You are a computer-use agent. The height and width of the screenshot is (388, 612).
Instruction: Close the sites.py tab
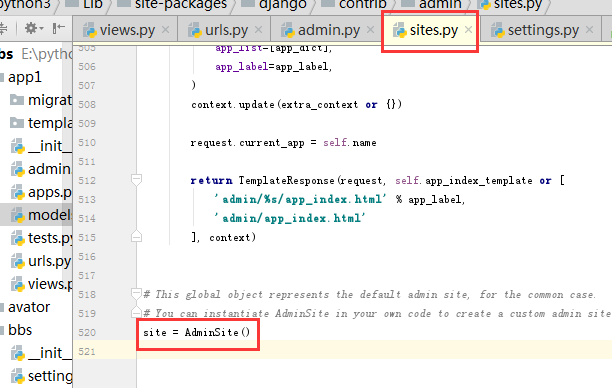pyautogui.click(x=468, y=30)
